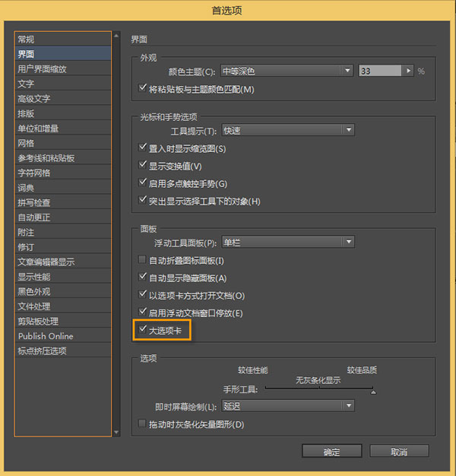This screenshot has height=476, width=456.
Task: Enable 拖动时灰条化矢量图形 checkbox
Action: tap(142, 424)
